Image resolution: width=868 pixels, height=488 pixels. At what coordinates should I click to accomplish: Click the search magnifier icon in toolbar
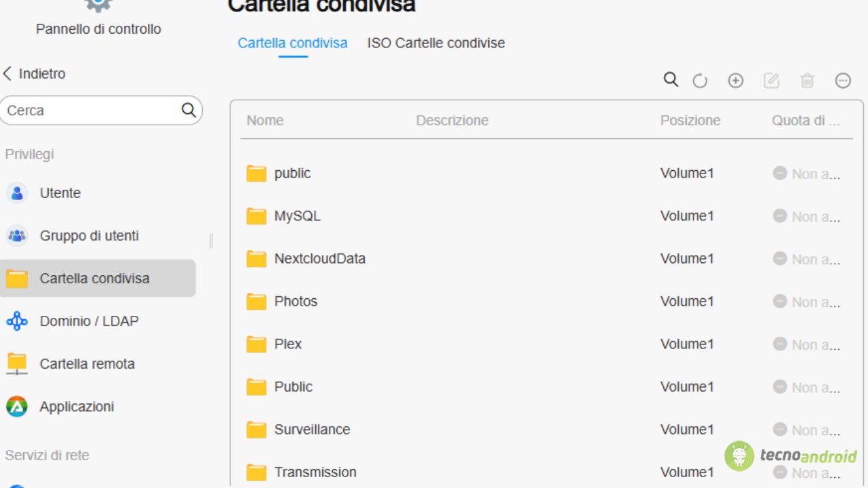[x=671, y=80]
